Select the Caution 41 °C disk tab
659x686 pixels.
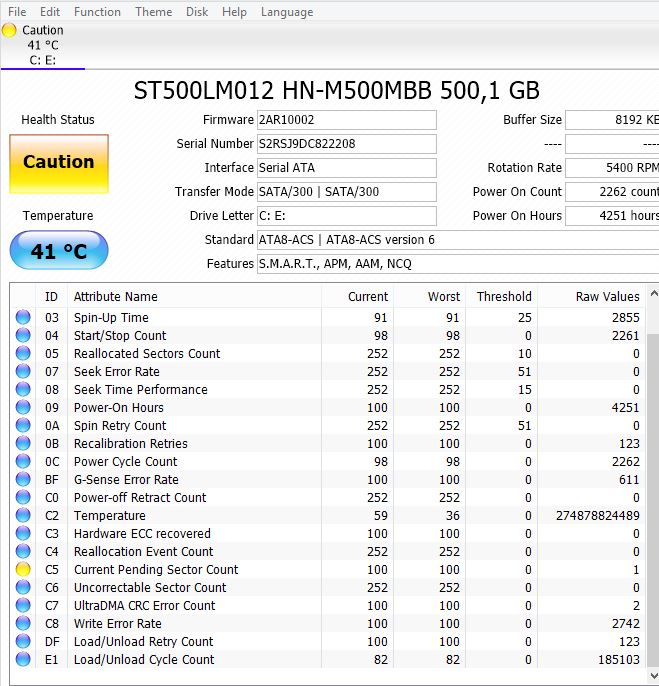[42, 45]
